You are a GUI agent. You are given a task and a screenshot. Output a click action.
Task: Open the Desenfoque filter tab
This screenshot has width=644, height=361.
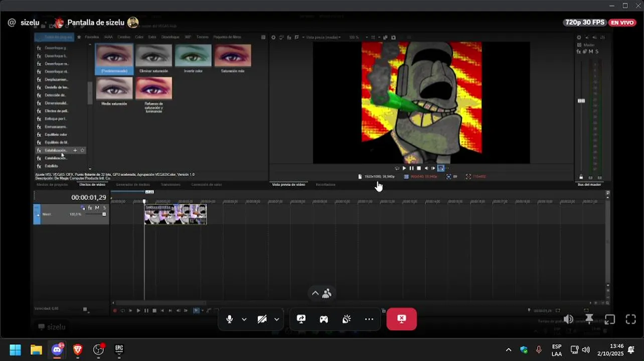pos(170,37)
